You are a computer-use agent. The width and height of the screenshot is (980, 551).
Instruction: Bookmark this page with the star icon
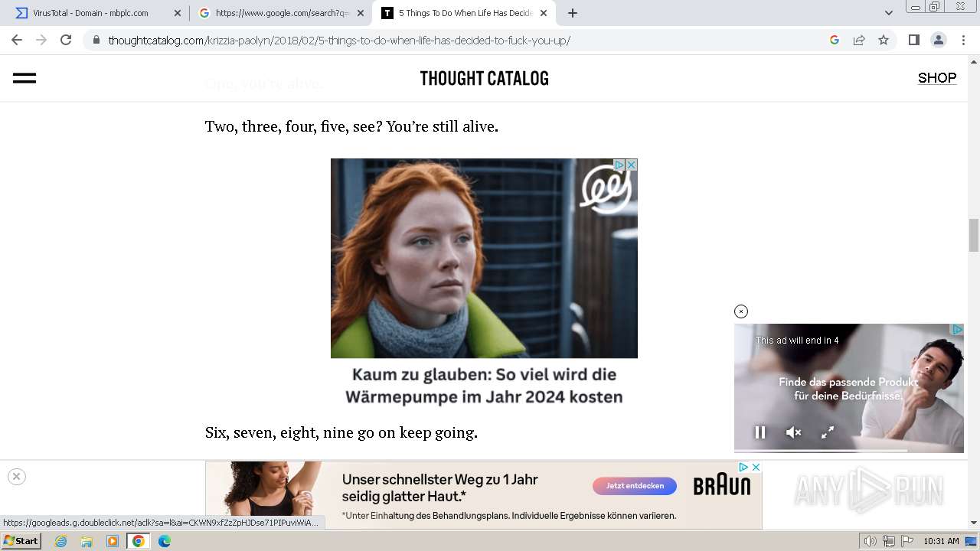884,40
